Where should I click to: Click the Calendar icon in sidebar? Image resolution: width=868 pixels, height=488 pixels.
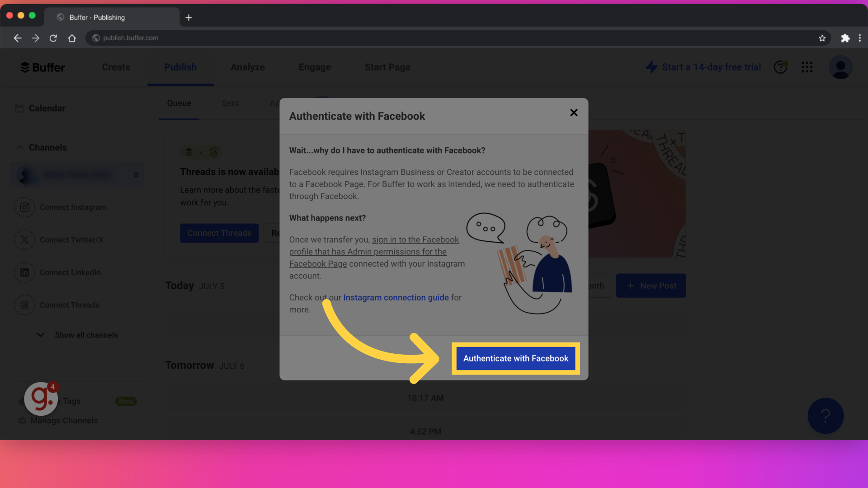pos(19,108)
